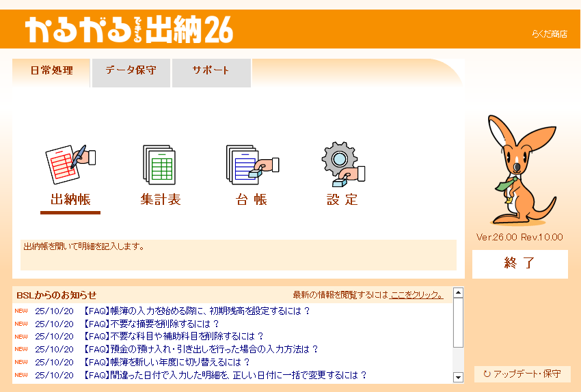Switch to the サポート tab

211,70
